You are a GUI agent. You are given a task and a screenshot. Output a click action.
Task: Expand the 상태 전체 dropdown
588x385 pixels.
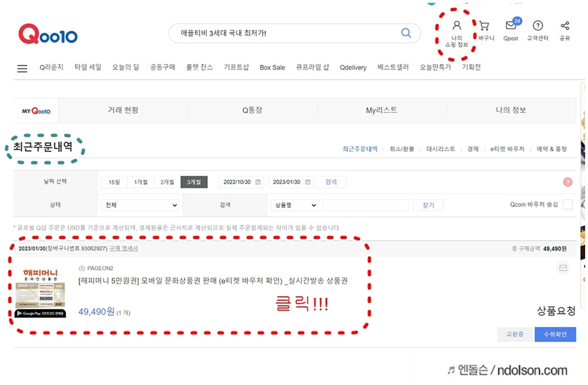[x=140, y=205]
